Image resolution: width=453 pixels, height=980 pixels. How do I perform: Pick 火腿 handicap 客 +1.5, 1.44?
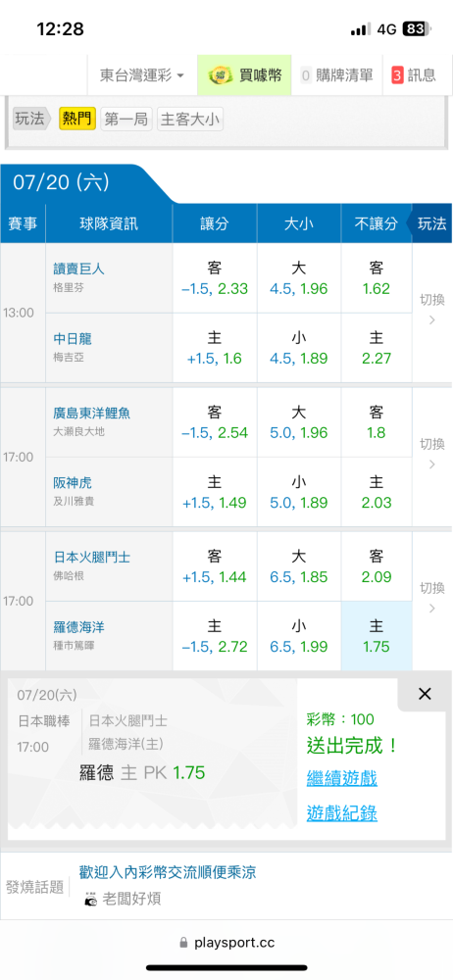[x=215, y=565]
